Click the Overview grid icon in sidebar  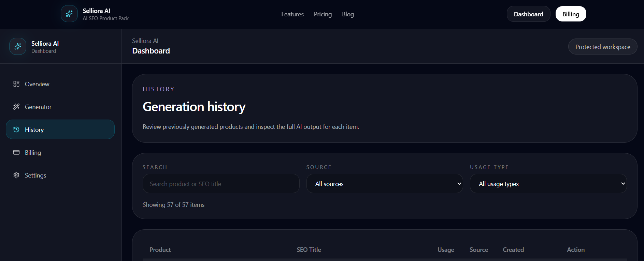[16, 84]
